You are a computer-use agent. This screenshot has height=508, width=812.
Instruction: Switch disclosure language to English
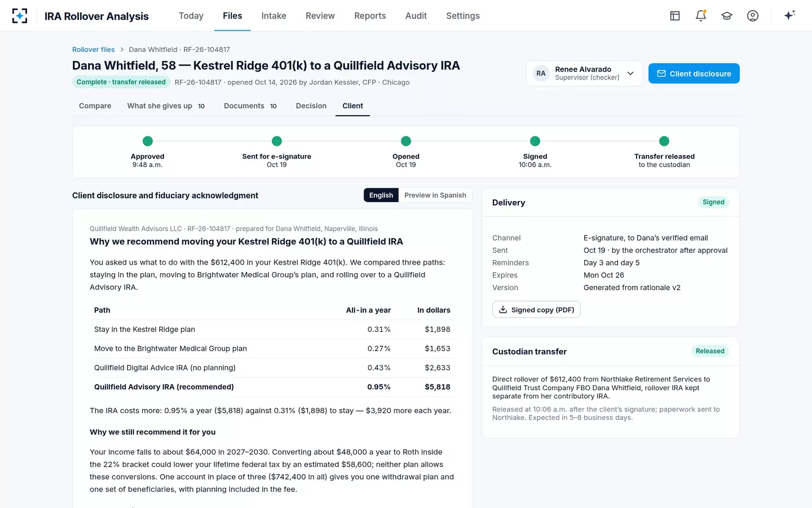pyautogui.click(x=381, y=195)
